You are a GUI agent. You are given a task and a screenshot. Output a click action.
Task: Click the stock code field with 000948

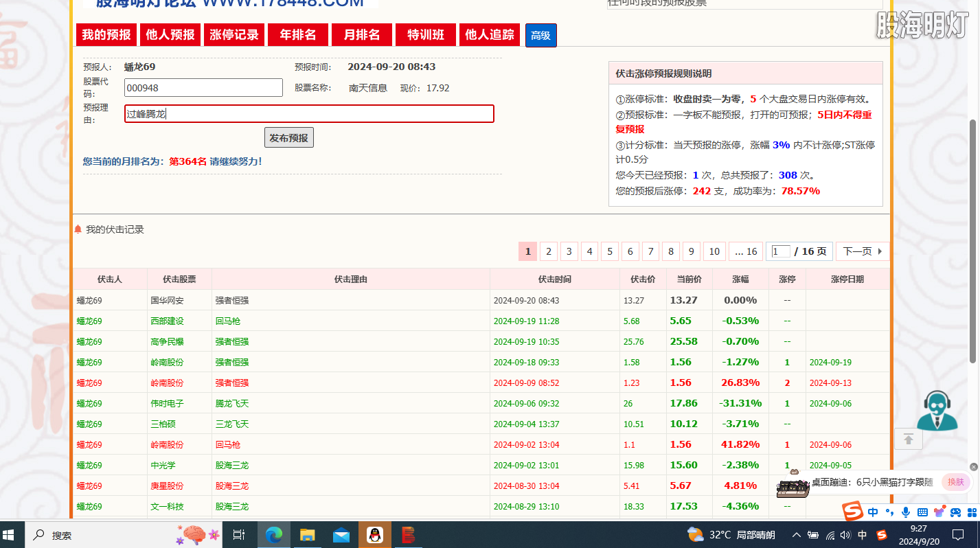tap(203, 88)
